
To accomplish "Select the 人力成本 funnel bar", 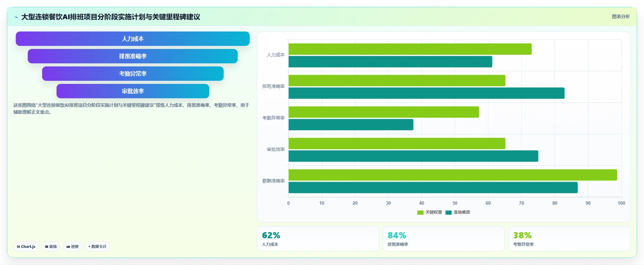I will tap(133, 39).
